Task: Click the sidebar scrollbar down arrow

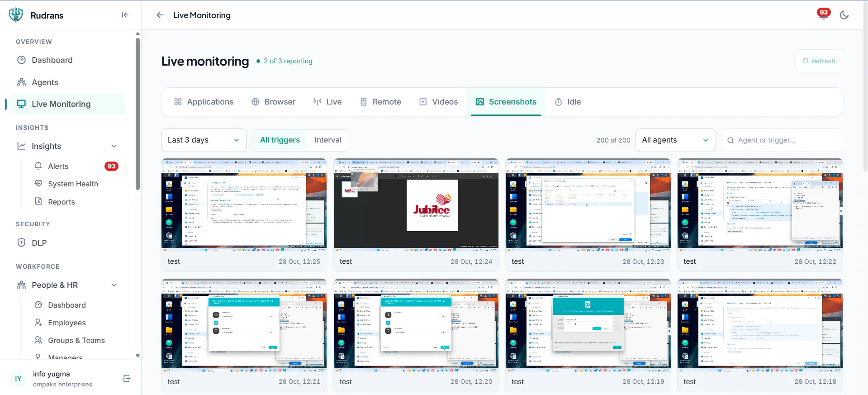Action: pos(138,356)
